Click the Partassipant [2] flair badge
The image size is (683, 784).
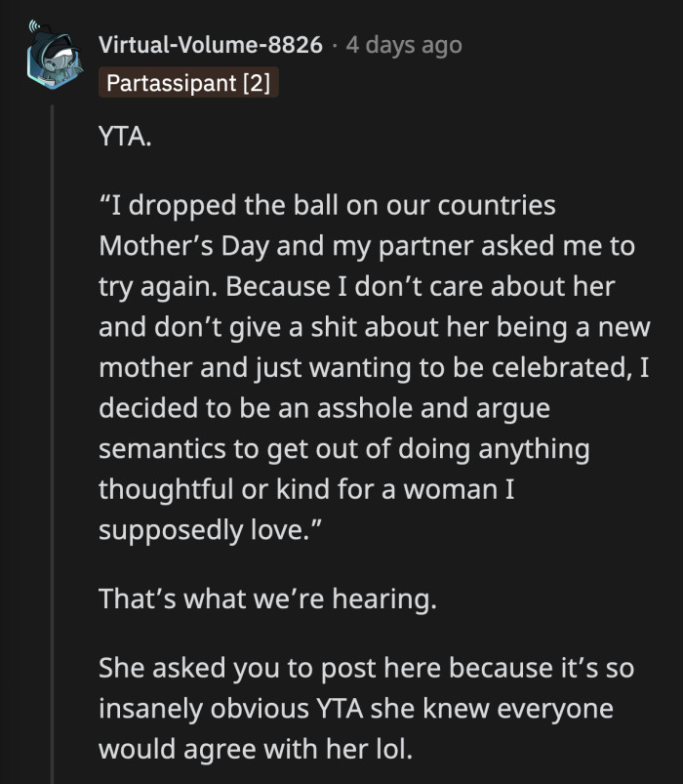click(x=189, y=83)
